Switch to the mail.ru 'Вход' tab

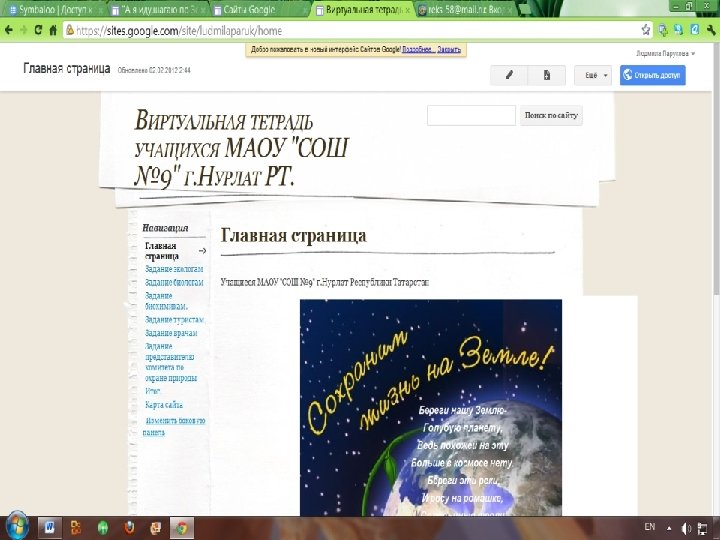click(466, 10)
